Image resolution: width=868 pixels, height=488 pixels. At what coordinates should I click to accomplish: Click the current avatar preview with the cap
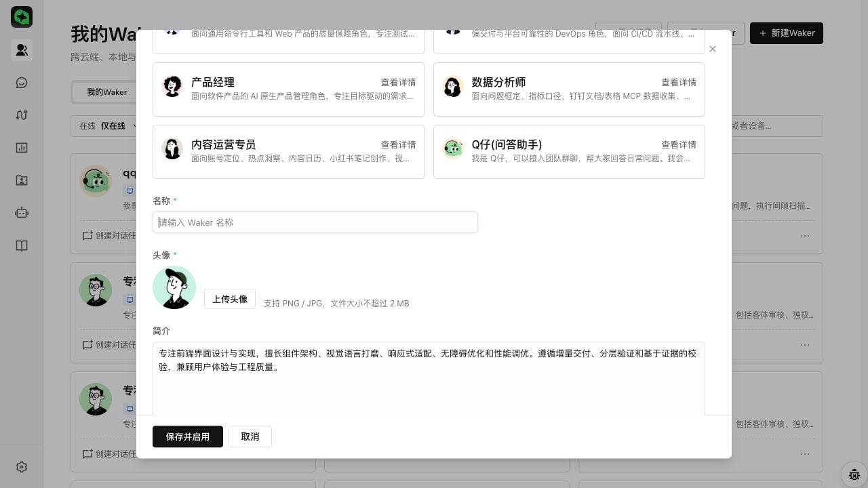click(x=174, y=287)
